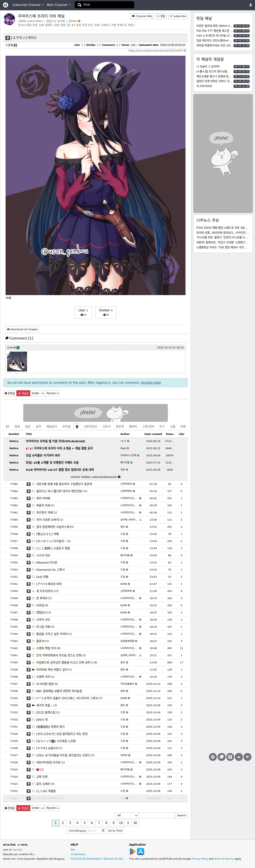Screen dimensions: 255x868
Task: Click the floating comments icon button
Action: coord(222,757)
